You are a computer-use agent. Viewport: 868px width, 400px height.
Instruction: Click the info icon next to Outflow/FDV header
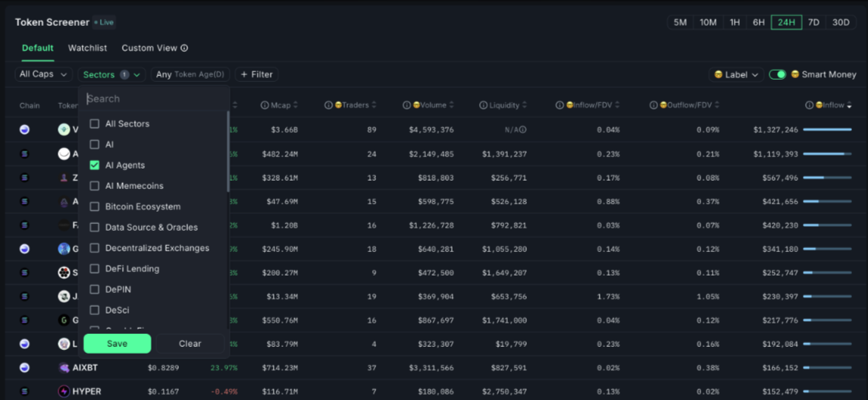coord(653,106)
